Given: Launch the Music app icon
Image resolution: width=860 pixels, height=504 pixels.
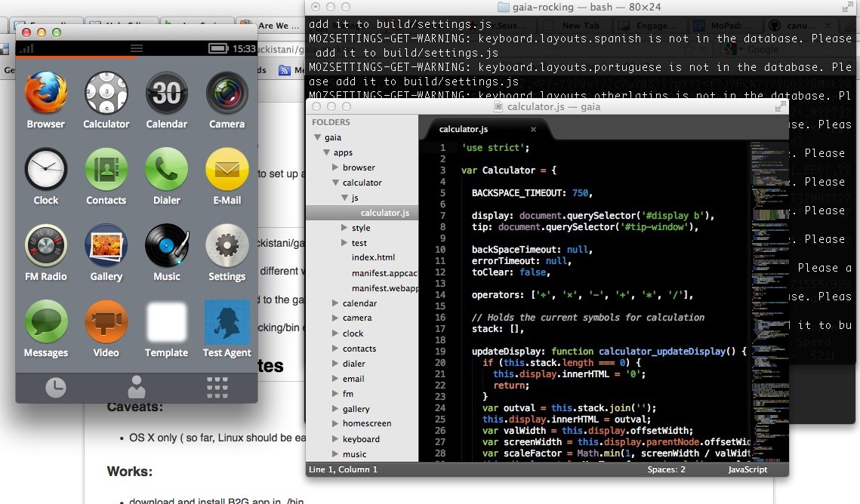Looking at the screenshot, I should 167,245.
